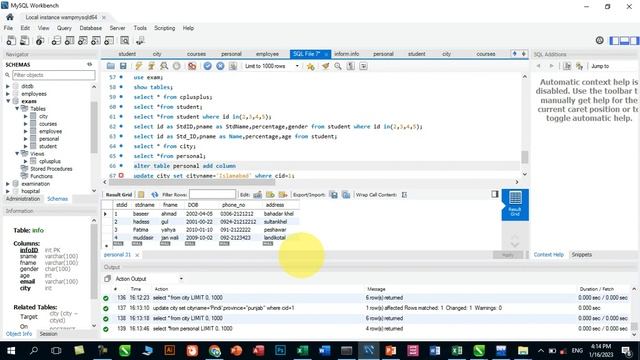Open the home screen tab icon
The height and width of the screenshot is (360, 640).
pos(10,17)
